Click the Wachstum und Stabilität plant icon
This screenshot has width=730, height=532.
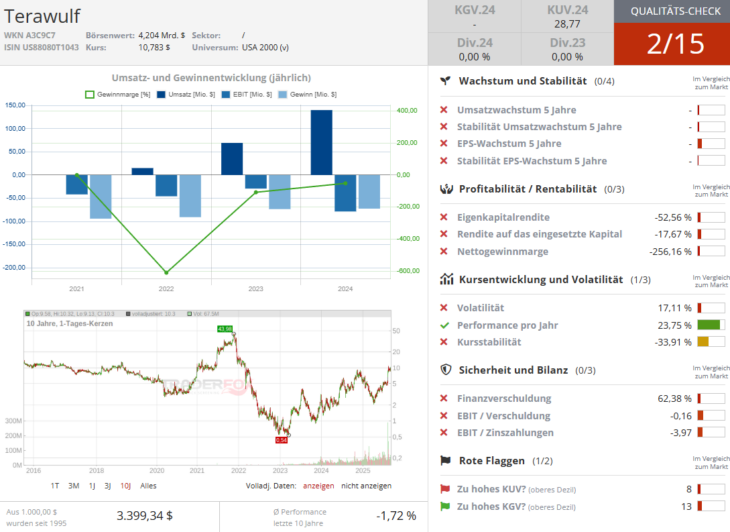[446, 81]
